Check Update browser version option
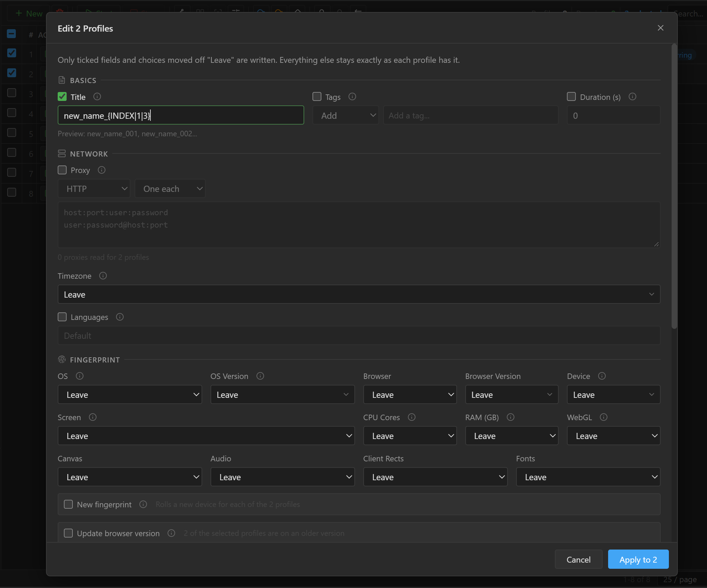This screenshot has width=707, height=588. point(68,533)
